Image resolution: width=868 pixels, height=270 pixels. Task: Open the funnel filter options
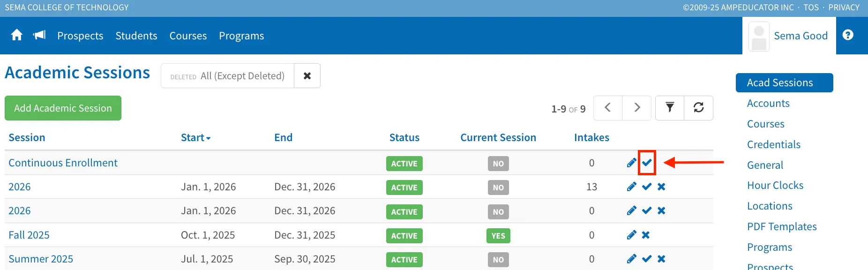point(670,108)
